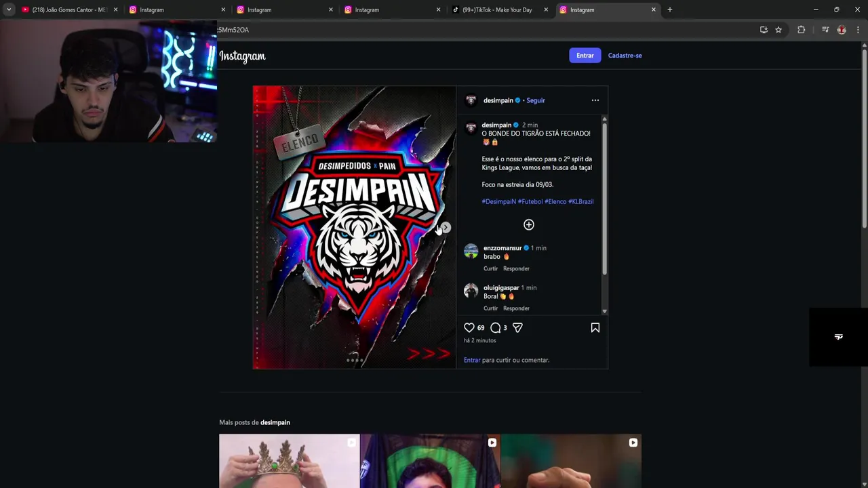Click the '2 min' caption timestamp
The width and height of the screenshot is (868, 488).
[530, 125]
